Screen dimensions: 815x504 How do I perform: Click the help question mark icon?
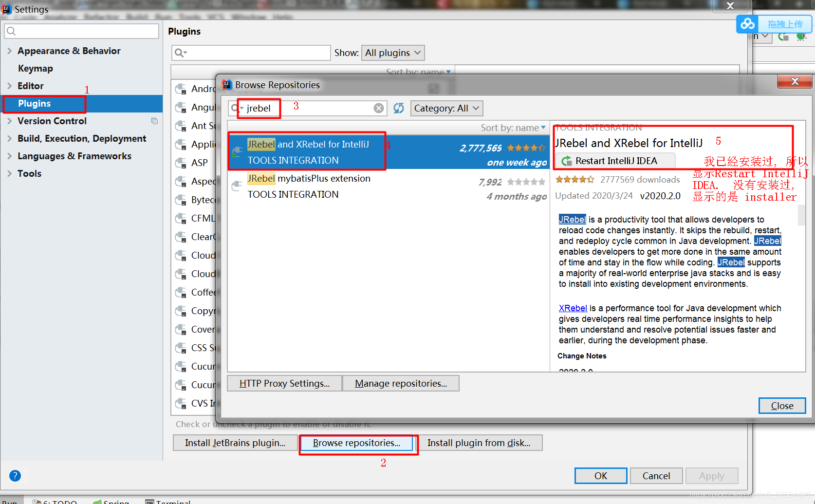click(x=15, y=476)
